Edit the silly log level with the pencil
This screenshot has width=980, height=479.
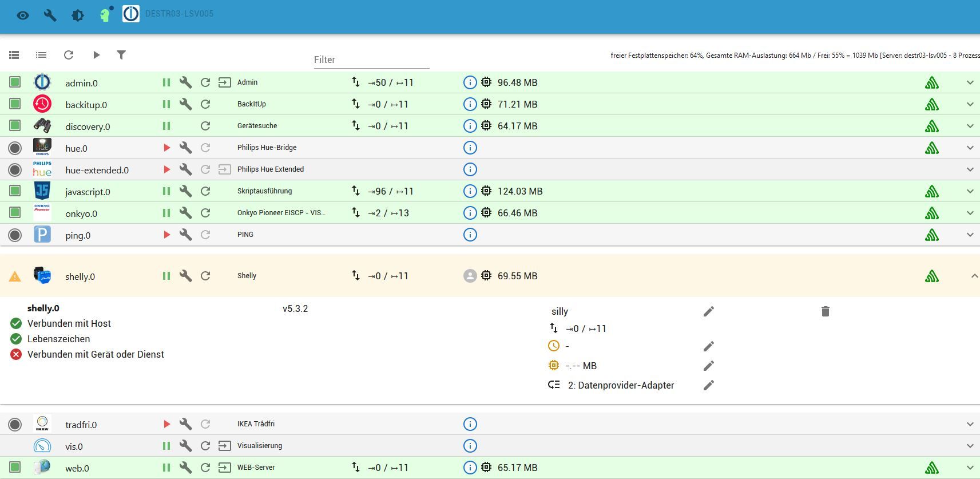point(708,311)
